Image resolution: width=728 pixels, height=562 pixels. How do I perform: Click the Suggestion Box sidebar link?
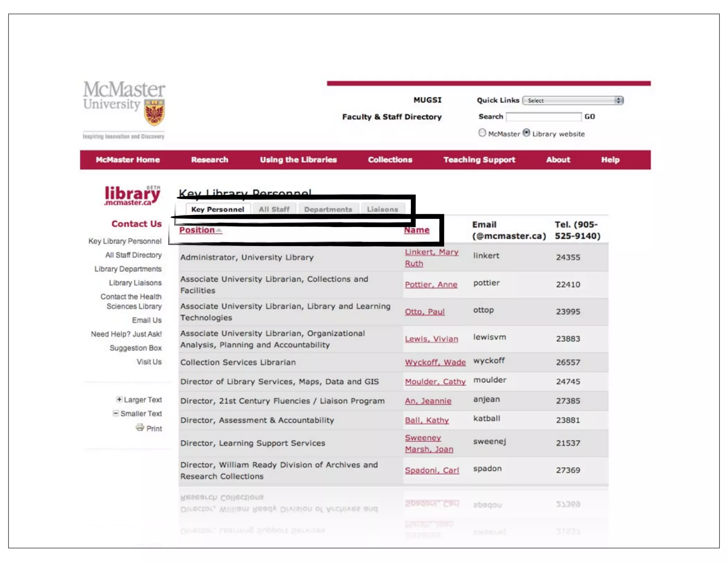tap(135, 348)
